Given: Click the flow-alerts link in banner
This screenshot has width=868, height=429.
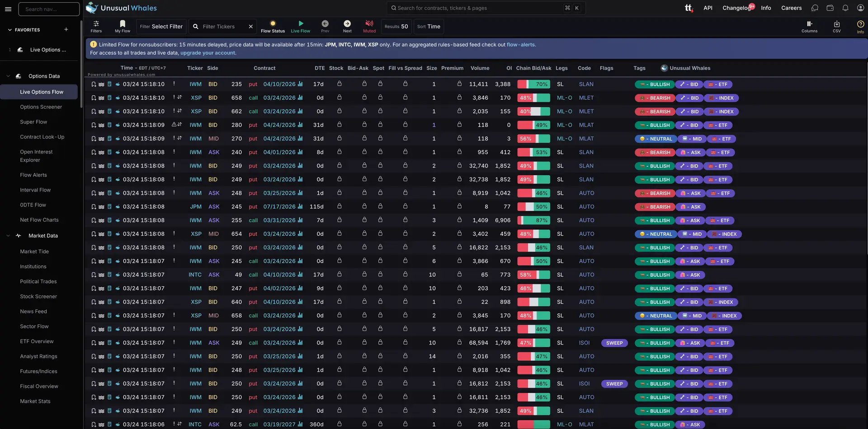Looking at the screenshot, I should click(520, 45).
